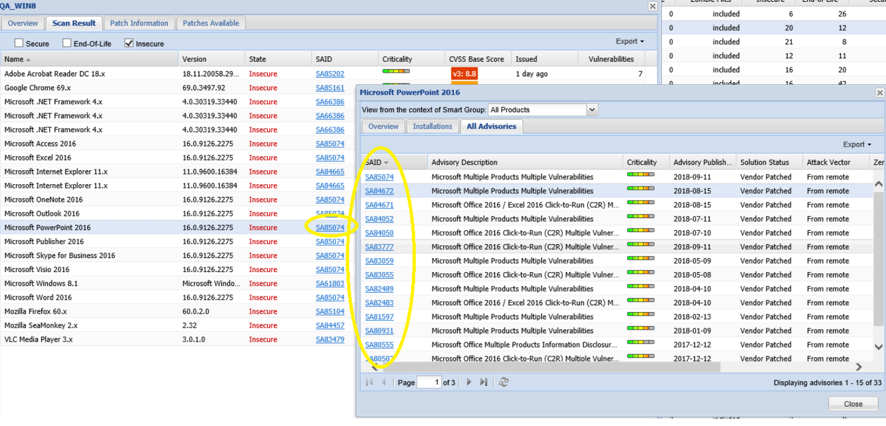Sort by the CVSS Base Score column header

click(478, 59)
